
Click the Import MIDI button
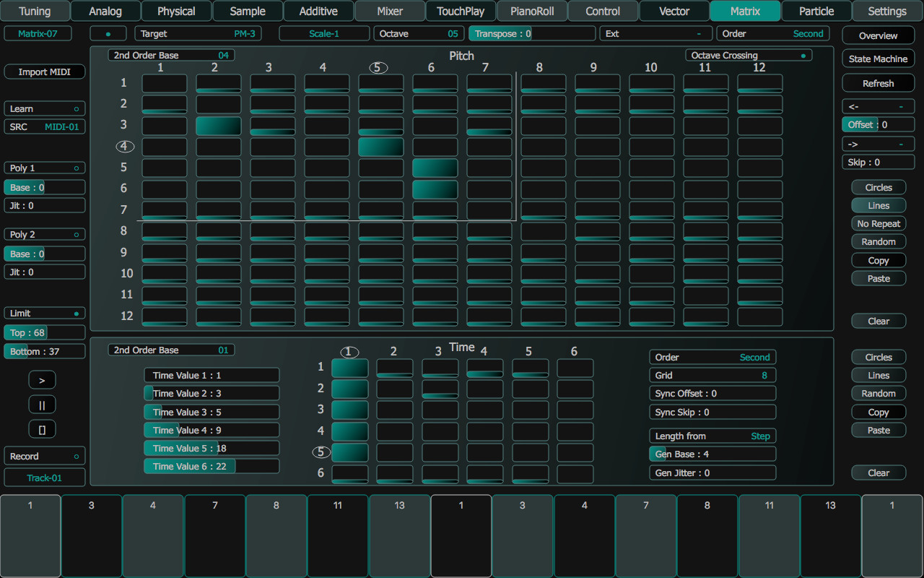click(x=44, y=72)
